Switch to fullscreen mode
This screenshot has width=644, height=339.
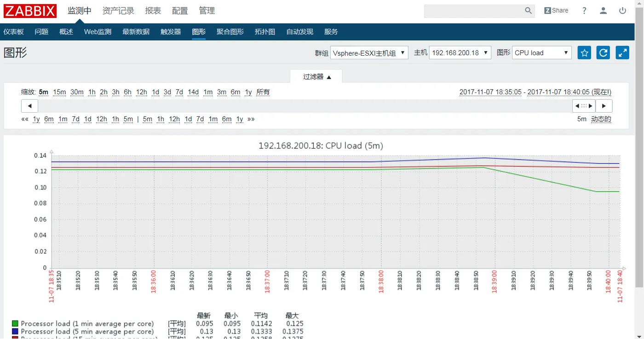point(622,53)
